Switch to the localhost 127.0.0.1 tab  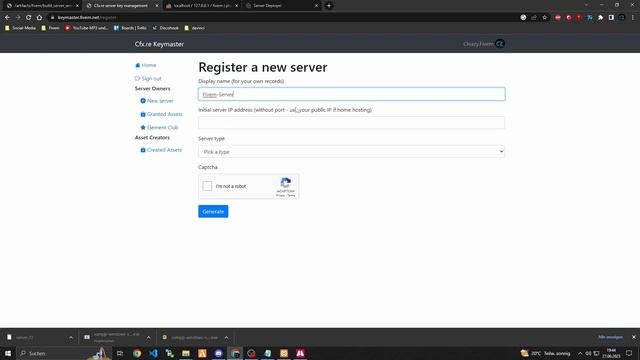click(x=202, y=6)
